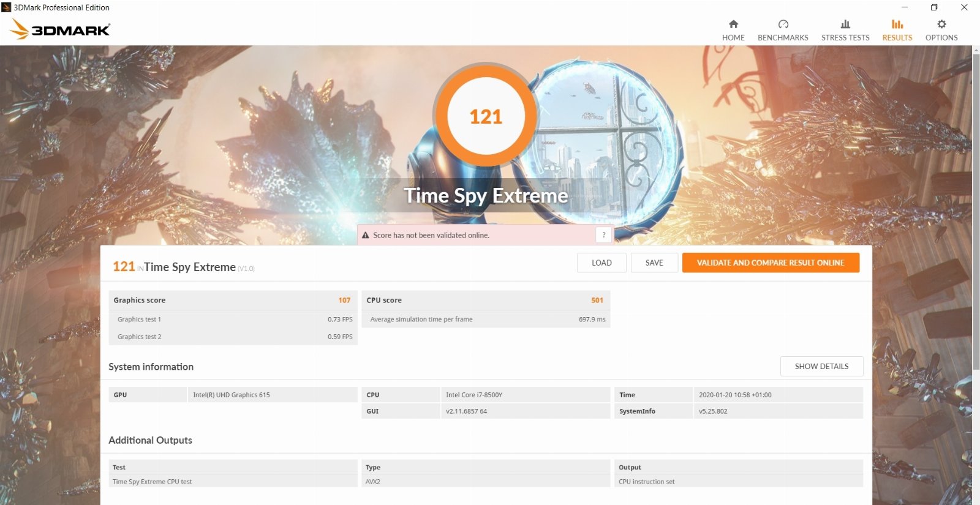The height and width of the screenshot is (505, 980).
Task: Click the Output column header
Action: [x=630, y=467]
